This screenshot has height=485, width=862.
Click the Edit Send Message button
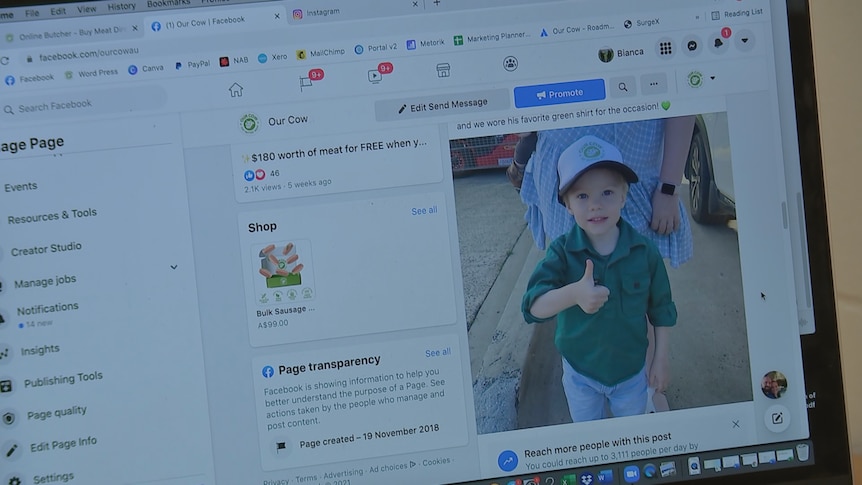pyautogui.click(x=443, y=105)
